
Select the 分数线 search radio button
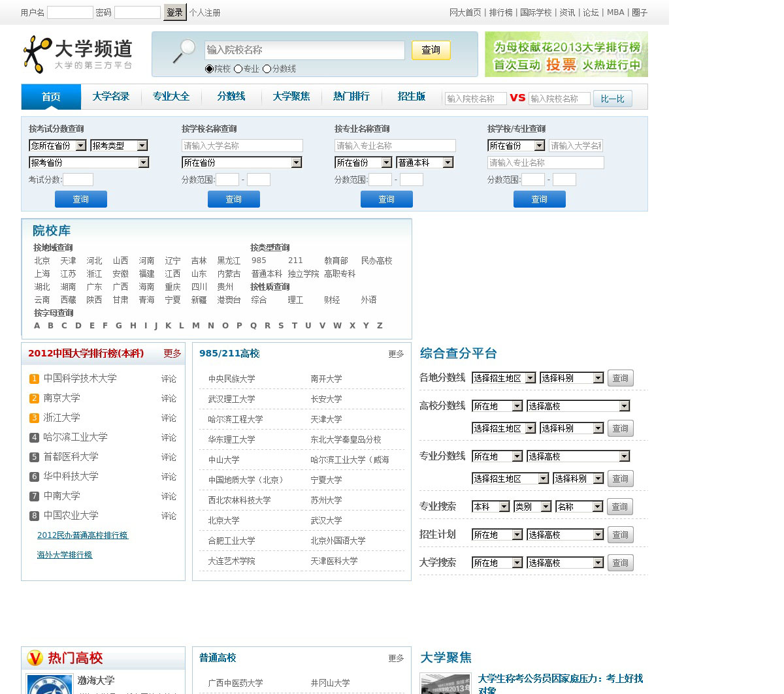pos(267,69)
